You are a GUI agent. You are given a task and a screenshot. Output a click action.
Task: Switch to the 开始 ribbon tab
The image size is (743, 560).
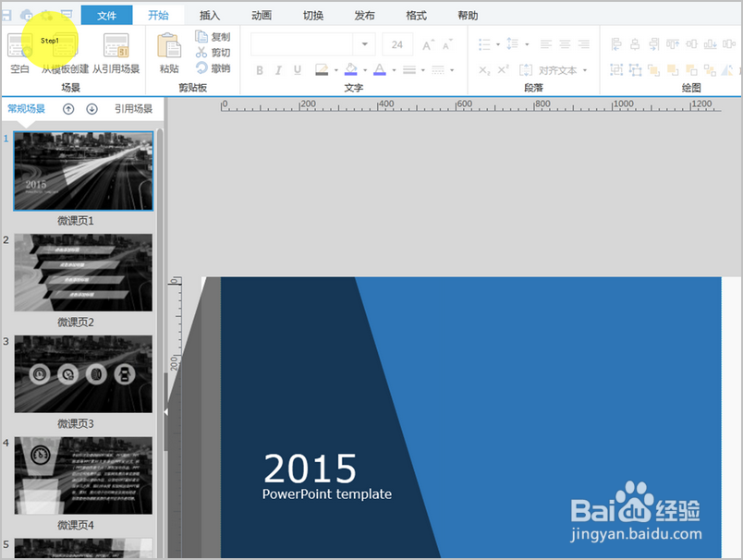[x=158, y=15]
